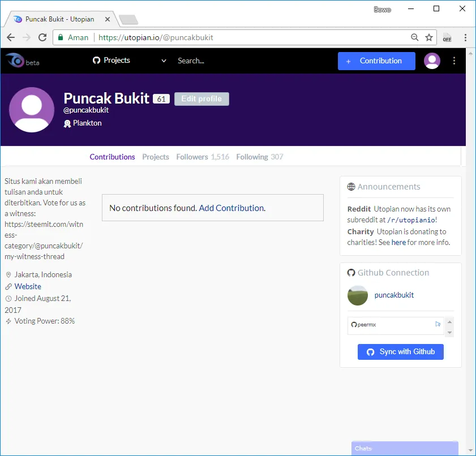Reload the page with the refresh icon
The image size is (476, 456).
click(x=42, y=37)
